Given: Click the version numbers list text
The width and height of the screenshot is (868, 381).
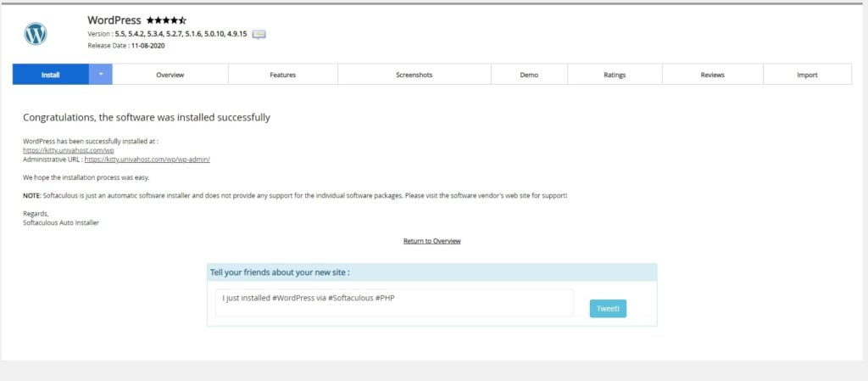Looking at the screenshot, I should click(x=181, y=34).
